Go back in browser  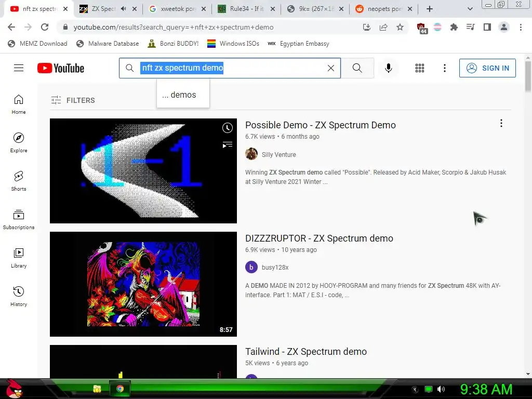pyautogui.click(x=11, y=27)
